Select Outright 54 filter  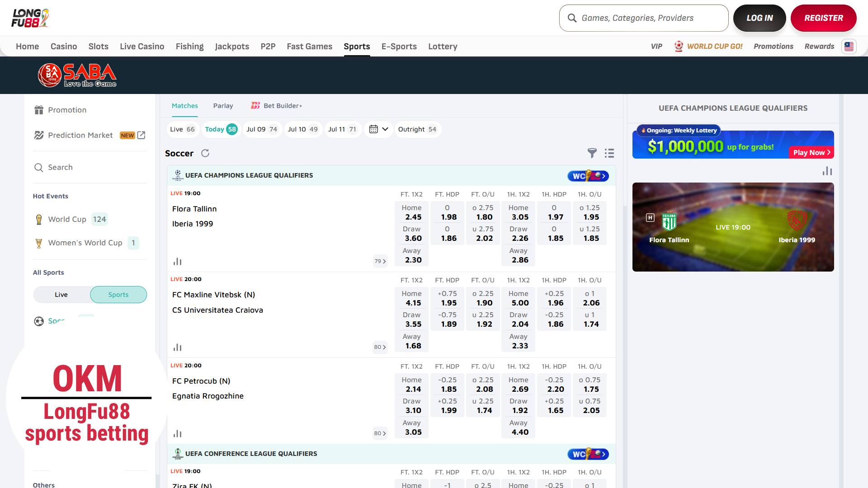click(x=417, y=129)
